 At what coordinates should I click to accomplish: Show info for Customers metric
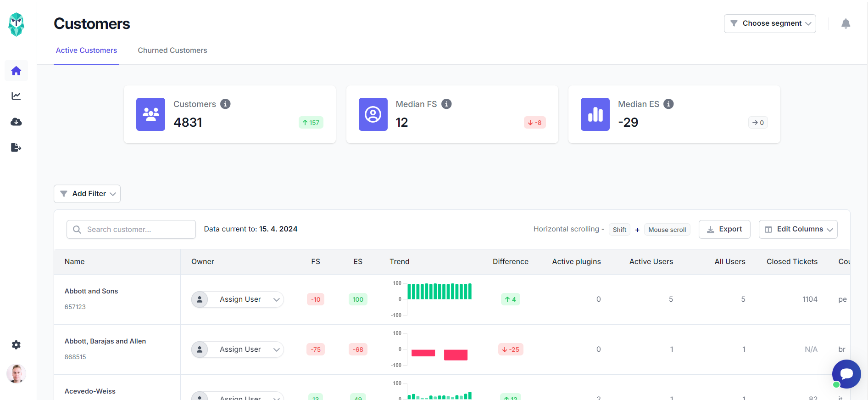(225, 104)
